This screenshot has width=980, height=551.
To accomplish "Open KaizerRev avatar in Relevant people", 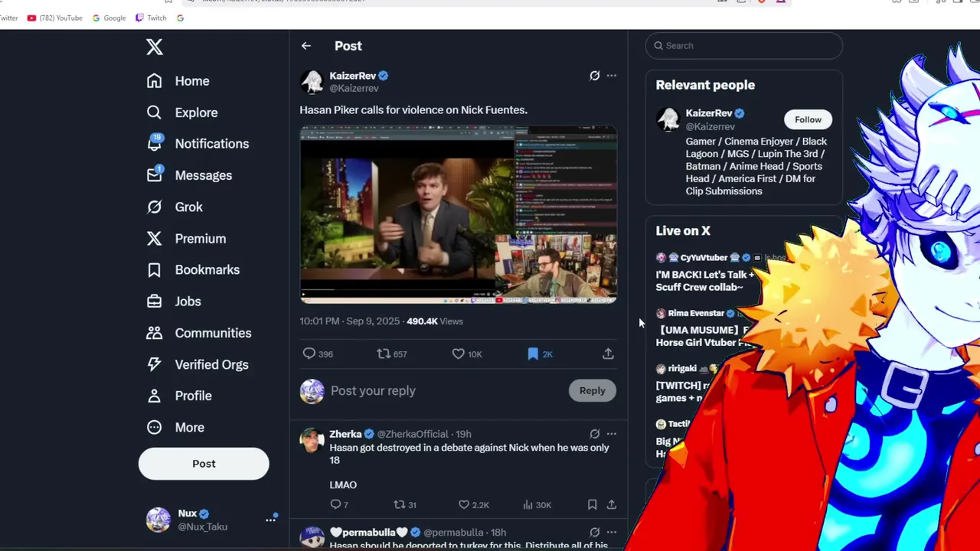I will (x=668, y=119).
